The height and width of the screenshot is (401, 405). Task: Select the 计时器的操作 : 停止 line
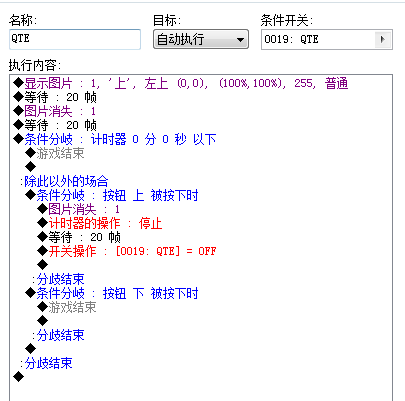coord(100,223)
